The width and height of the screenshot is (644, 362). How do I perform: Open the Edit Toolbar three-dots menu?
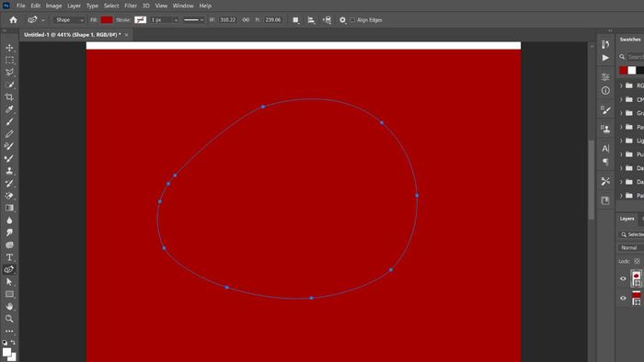click(9, 331)
